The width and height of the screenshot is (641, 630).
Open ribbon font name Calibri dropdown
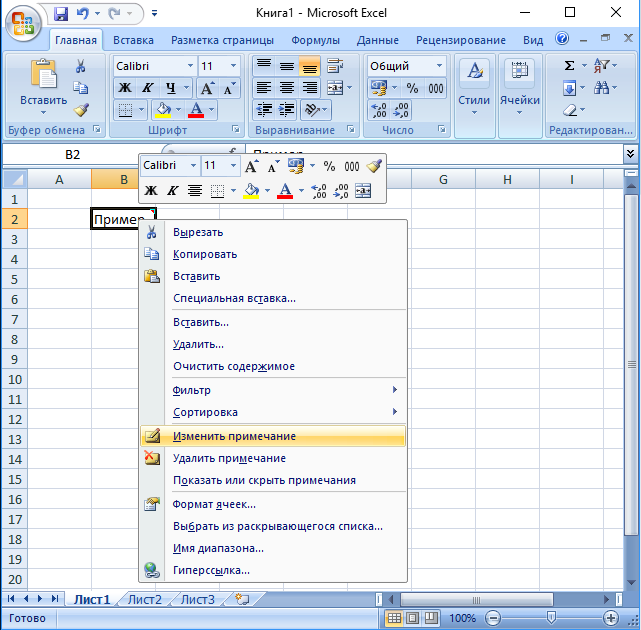(x=191, y=66)
